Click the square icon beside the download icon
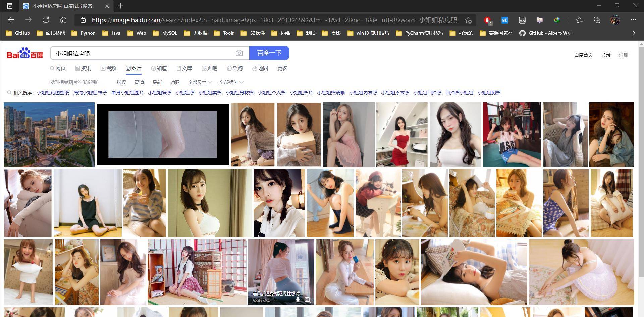This screenshot has width=644, height=317. [307, 300]
